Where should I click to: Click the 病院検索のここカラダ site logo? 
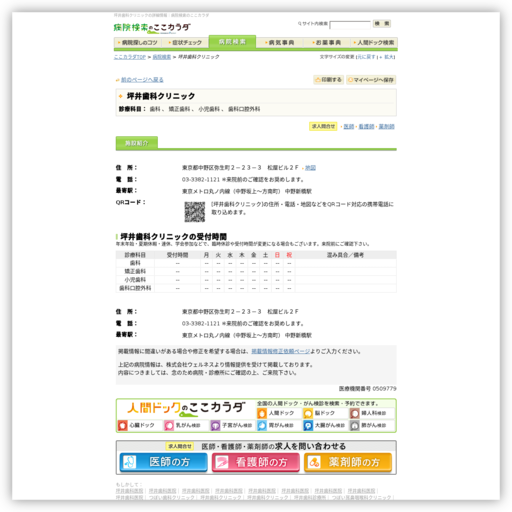pyautogui.click(x=152, y=28)
